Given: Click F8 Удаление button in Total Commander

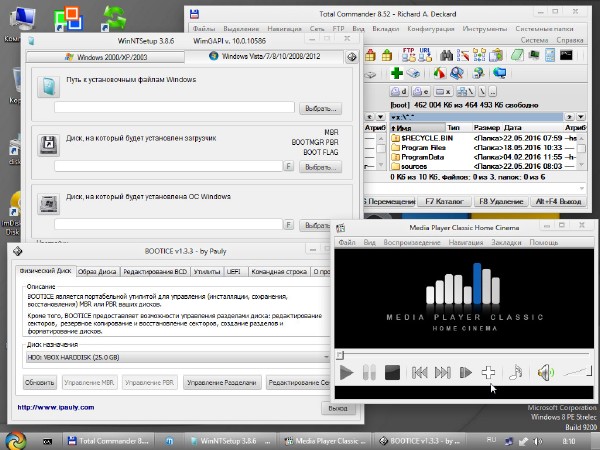Looking at the screenshot, I should tap(501, 201).
